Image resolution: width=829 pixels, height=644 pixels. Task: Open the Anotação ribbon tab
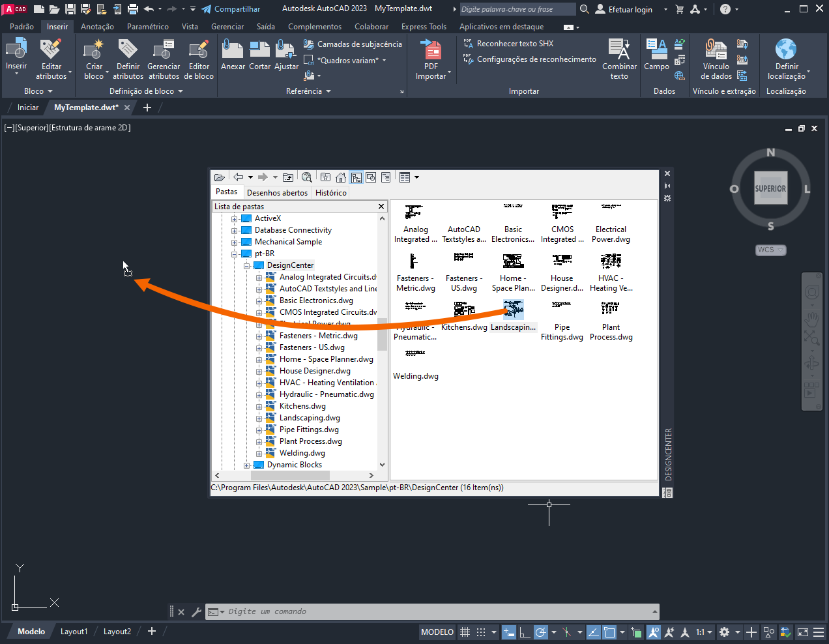[x=97, y=27]
